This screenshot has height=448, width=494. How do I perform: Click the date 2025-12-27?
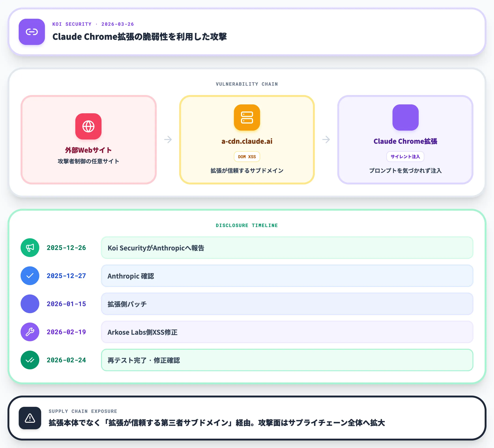click(x=66, y=276)
